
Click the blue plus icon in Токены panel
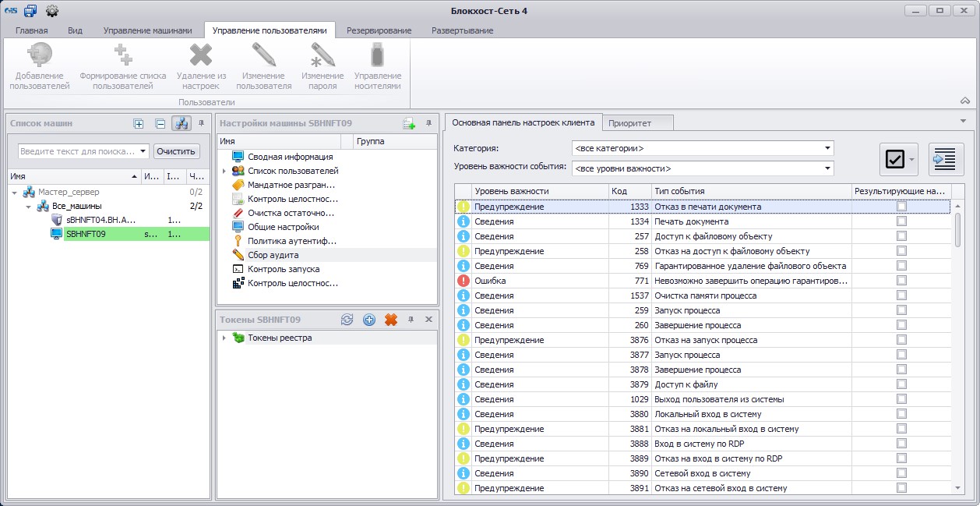369,320
